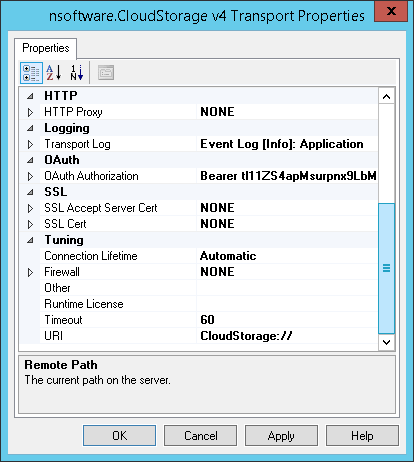Select the Categorized view icon
The height and width of the screenshot is (462, 414).
(x=31, y=73)
